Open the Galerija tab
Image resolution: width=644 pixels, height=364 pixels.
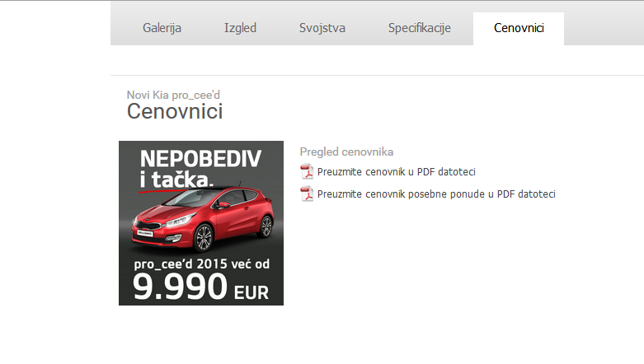click(x=162, y=28)
